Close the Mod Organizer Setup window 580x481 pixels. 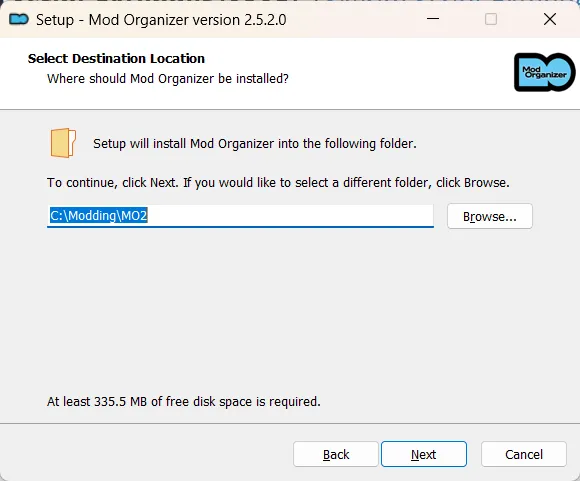[x=550, y=19]
